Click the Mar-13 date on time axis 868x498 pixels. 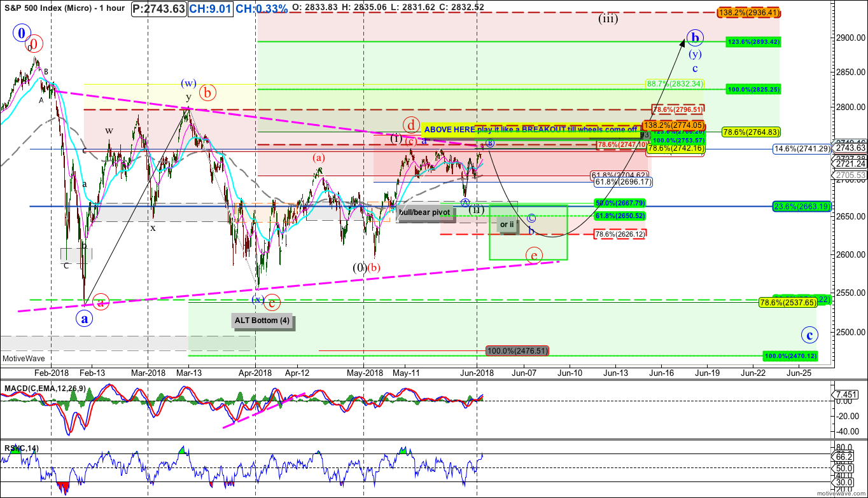pos(189,373)
